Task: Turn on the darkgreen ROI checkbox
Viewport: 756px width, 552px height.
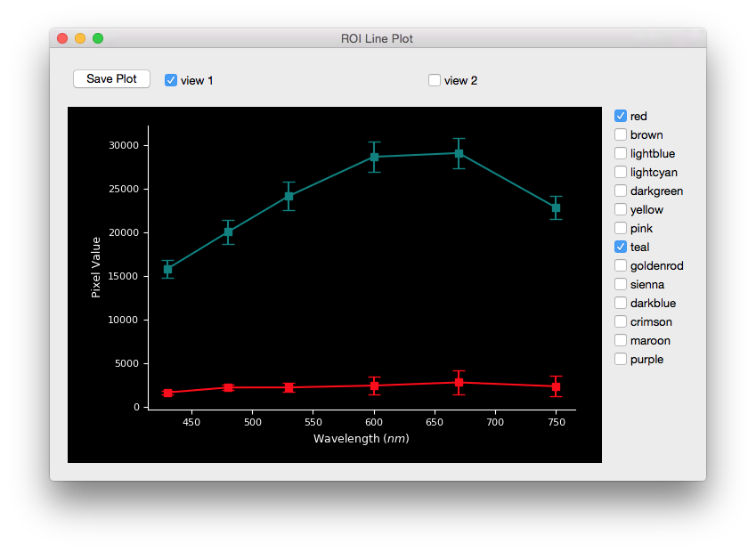Action: (621, 191)
